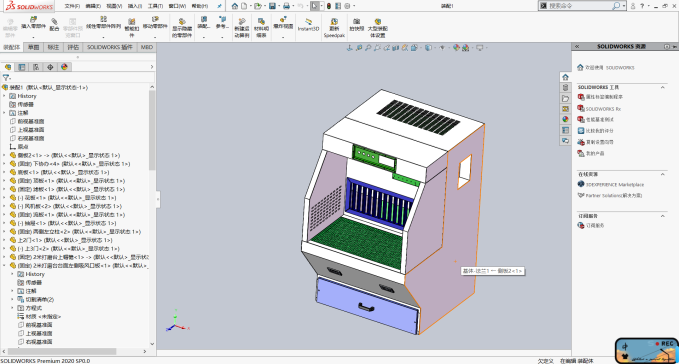
Task: Click the SOLIDWORKS Rx link
Action: click(603, 109)
